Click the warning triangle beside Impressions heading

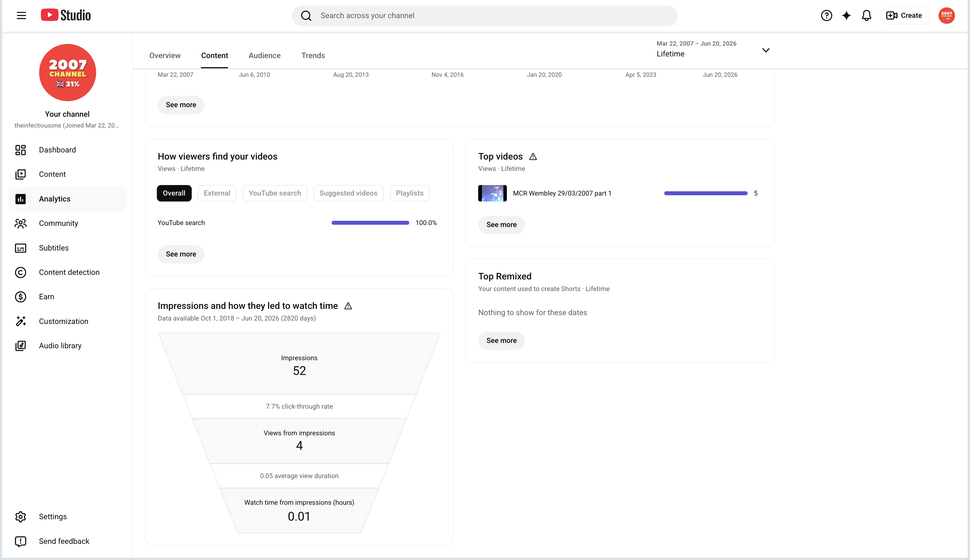[348, 306]
